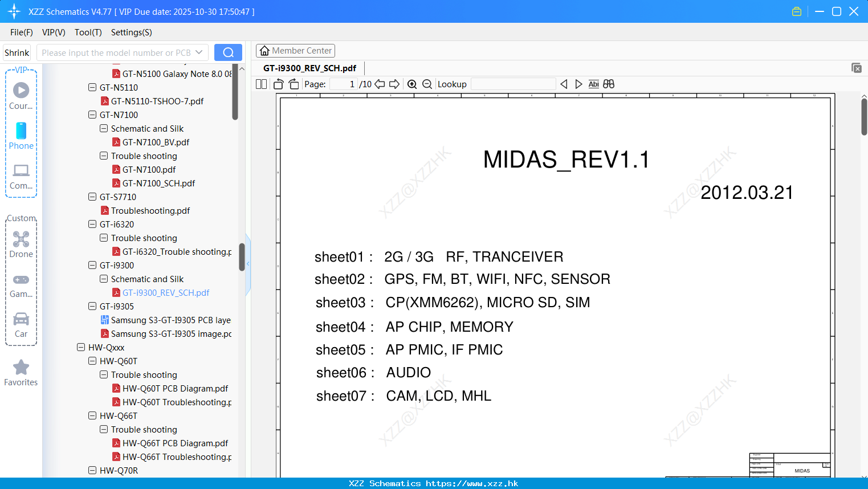Open XZZ website link in status bar
The image size is (868, 489).
tap(472, 483)
